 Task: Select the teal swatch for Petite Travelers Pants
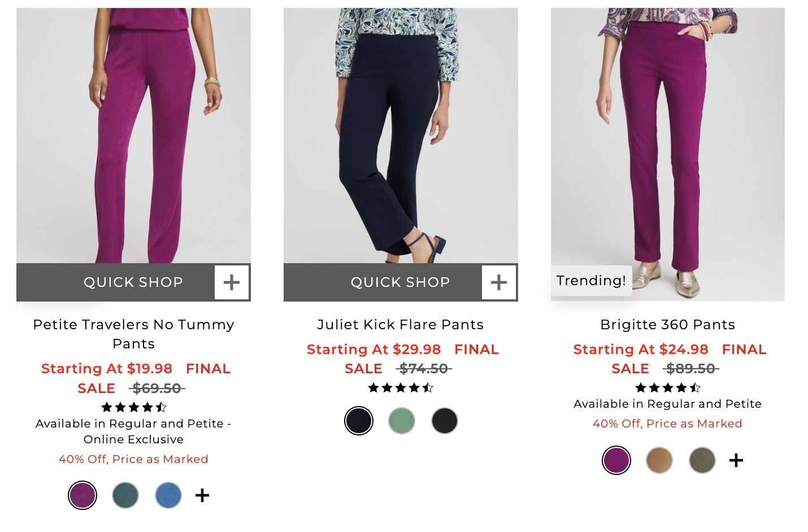coord(125,495)
